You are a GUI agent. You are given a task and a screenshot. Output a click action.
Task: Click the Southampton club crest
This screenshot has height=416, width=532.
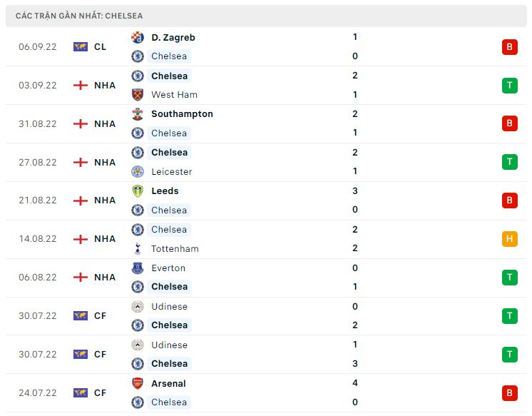pyautogui.click(x=138, y=113)
